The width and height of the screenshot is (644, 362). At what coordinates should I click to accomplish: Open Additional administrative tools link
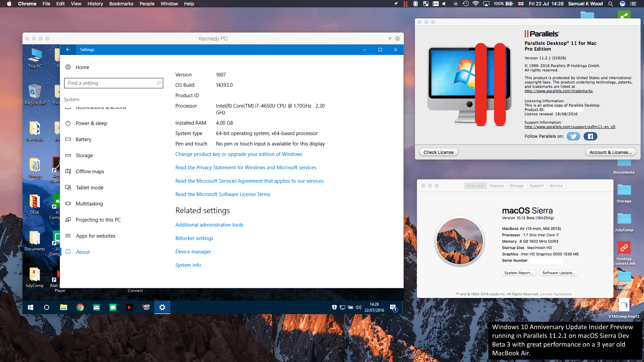(x=209, y=225)
